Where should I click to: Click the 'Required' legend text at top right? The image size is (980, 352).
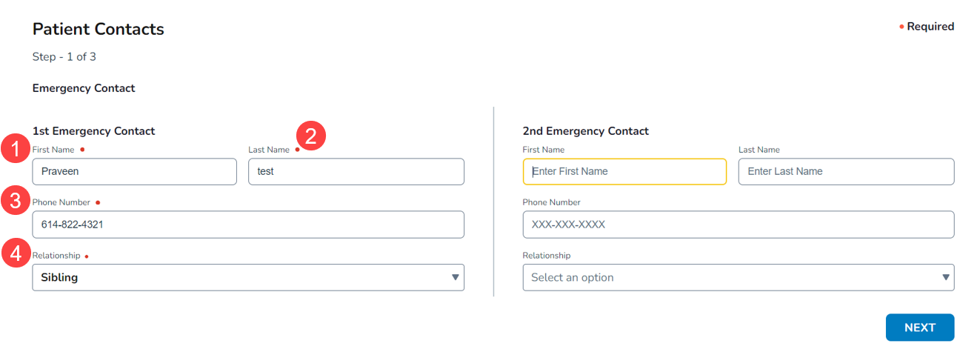click(x=930, y=27)
